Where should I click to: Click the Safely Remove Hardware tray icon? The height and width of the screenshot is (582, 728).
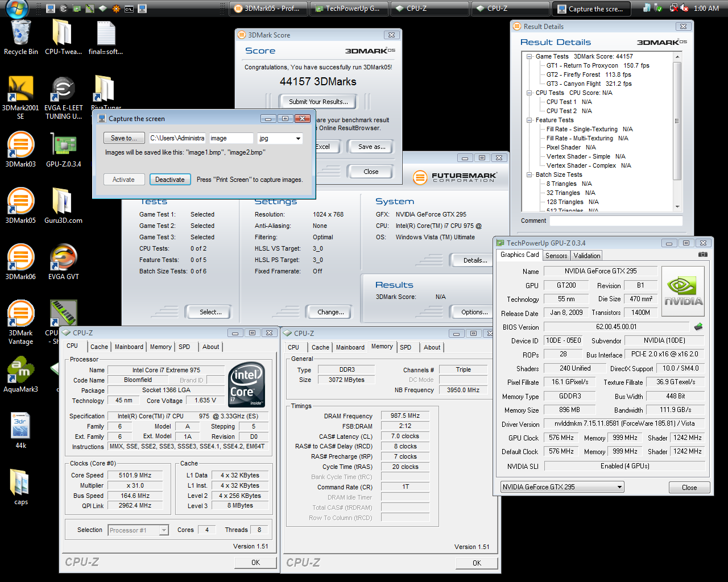(x=658, y=8)
